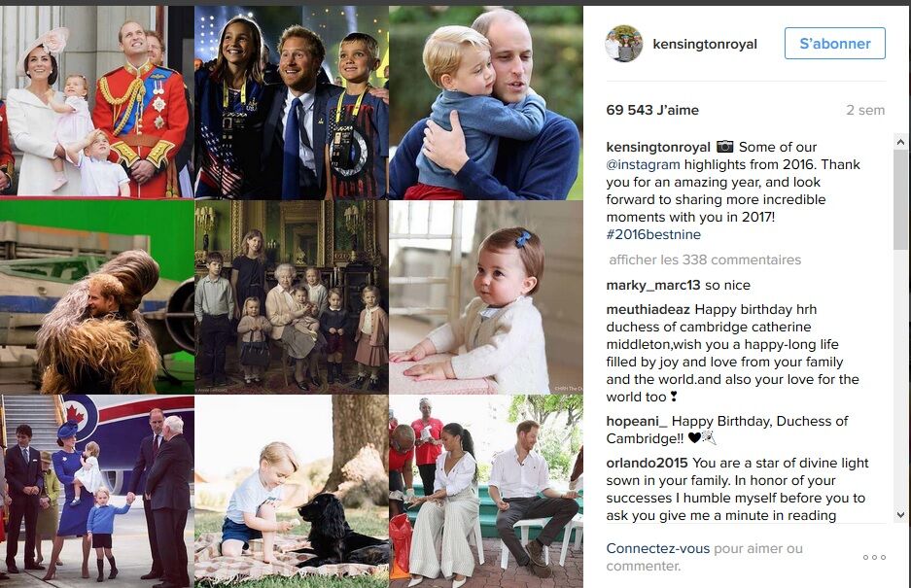Open the orlando2015 commenter profile
This screenshot has height=588, width=911.
(647, 463)
